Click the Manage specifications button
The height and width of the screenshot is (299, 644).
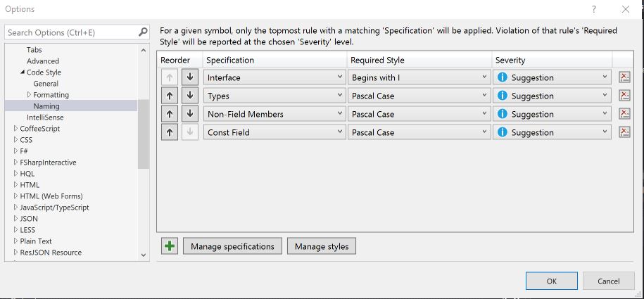(x=232, y=246)
